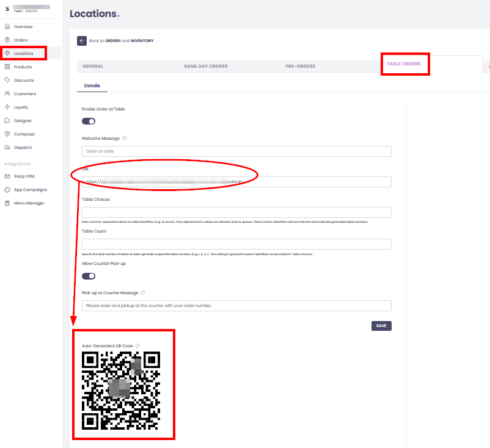The image size is (490, 448).
Task: Select the Pre-Orders tab
Action: tap(300, 66)
